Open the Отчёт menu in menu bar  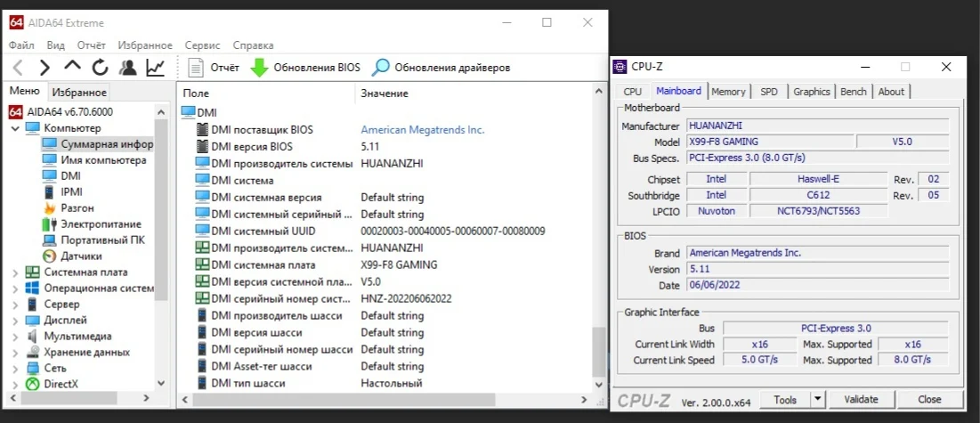pyautogui.click(x=92, y=45)
